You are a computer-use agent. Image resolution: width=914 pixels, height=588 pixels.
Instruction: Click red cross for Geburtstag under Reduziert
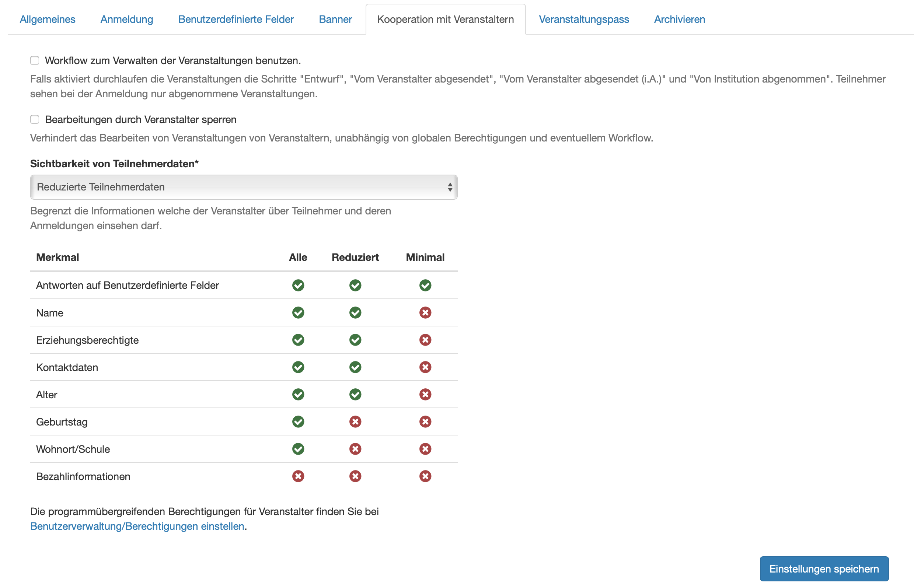coord(355,421)
